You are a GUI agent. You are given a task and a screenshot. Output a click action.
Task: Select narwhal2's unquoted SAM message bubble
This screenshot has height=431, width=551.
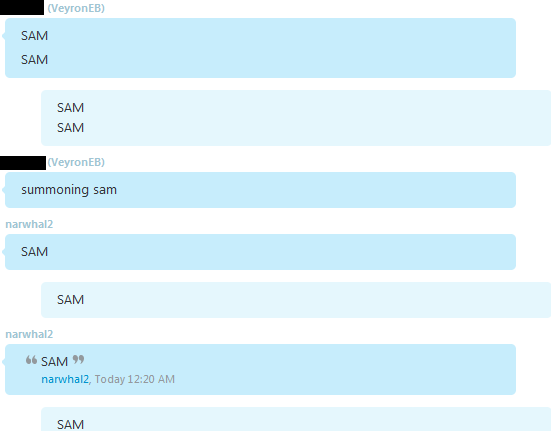coord(260,252)
